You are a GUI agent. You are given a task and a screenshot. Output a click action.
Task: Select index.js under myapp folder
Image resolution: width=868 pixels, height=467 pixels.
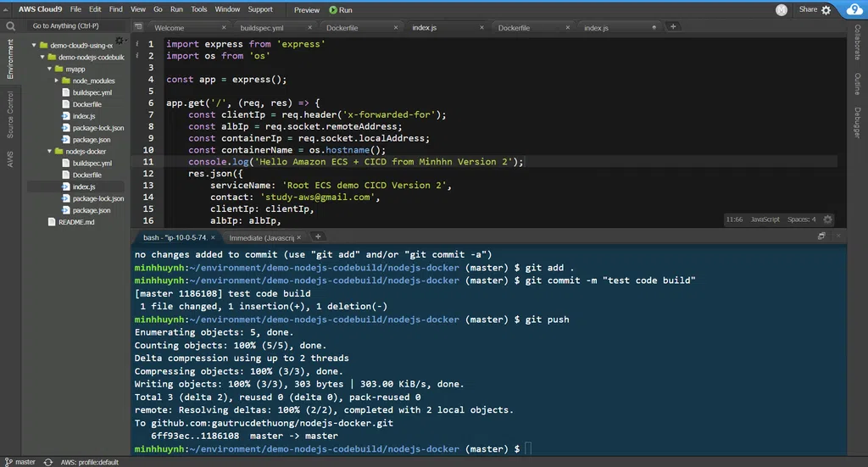coord(84,116)
